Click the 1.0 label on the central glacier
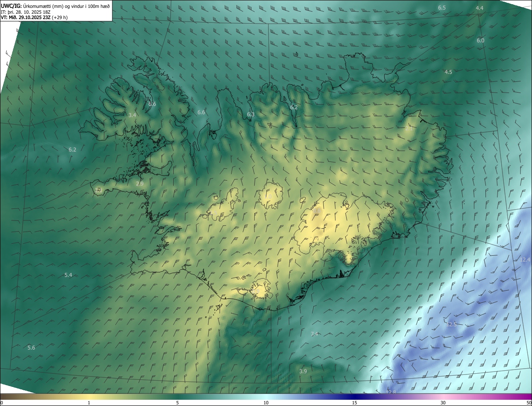This screenshot has height=406, width=532. (x=268, y=196)
